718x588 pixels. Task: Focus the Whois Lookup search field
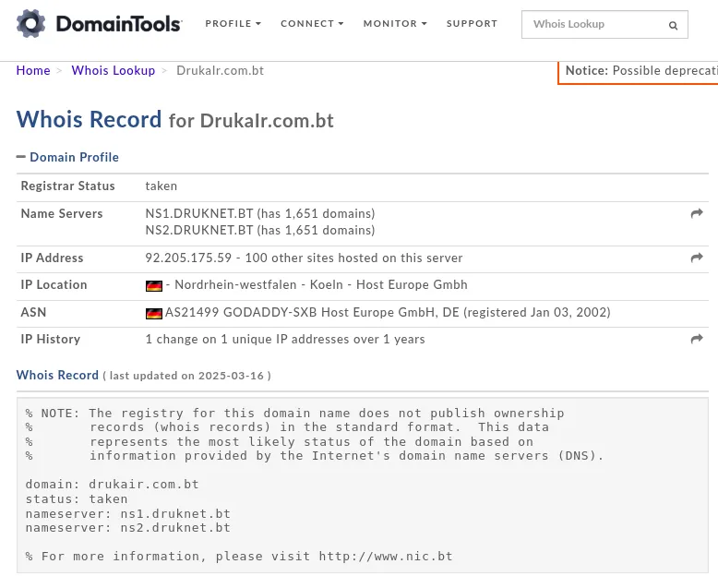[x=604, y=24]
